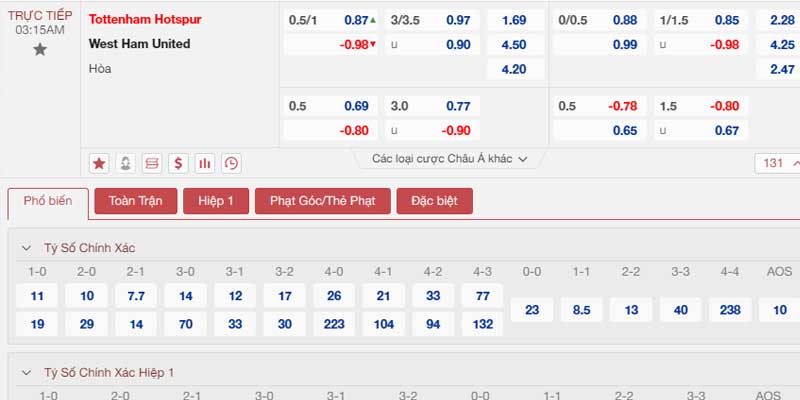800x400 pixels.
Task: Pick the 7.7 odds for score 2-1
Action: pos(136,296)
